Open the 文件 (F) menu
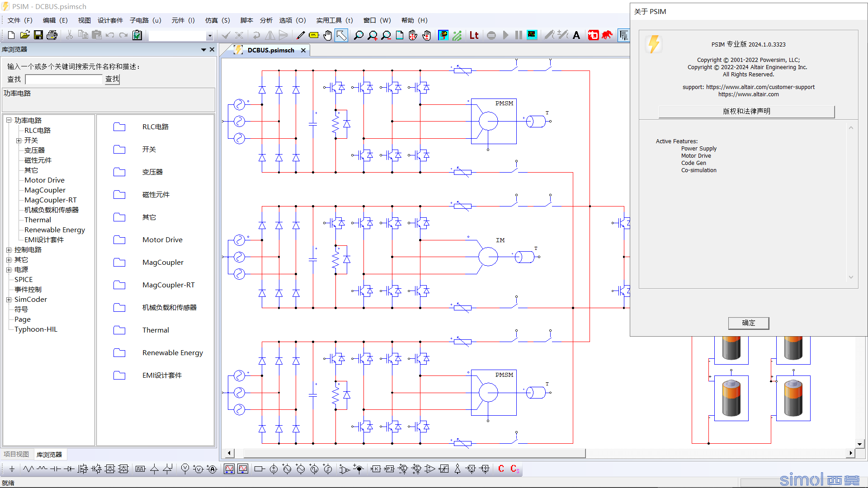The image size is (868, 488). coord(20,20)
